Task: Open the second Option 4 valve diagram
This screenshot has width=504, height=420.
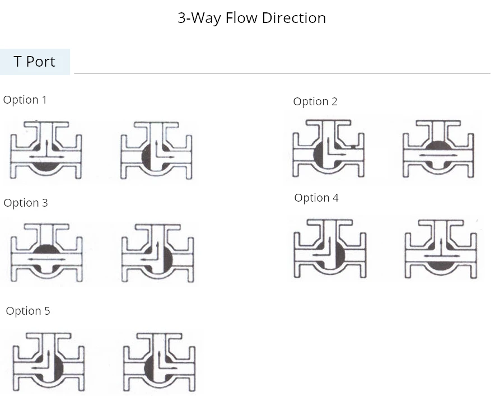Action: [x=441, y=249]
